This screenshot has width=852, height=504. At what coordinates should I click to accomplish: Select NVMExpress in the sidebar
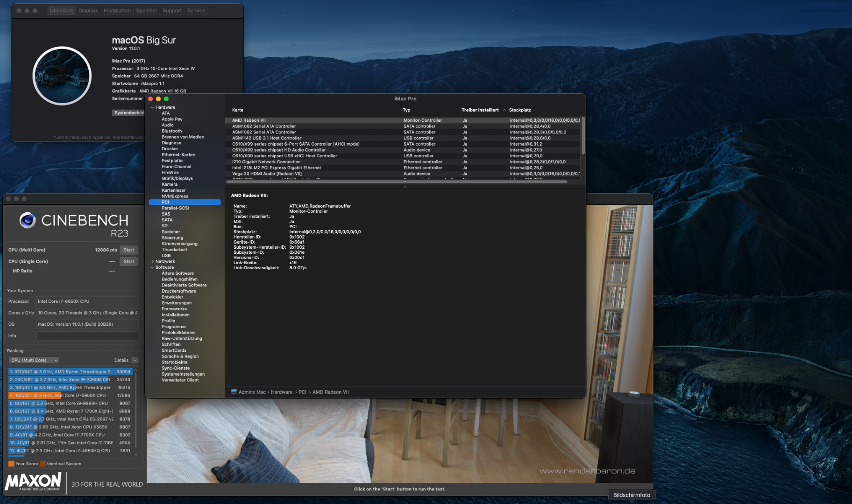[x=175, y=196]
